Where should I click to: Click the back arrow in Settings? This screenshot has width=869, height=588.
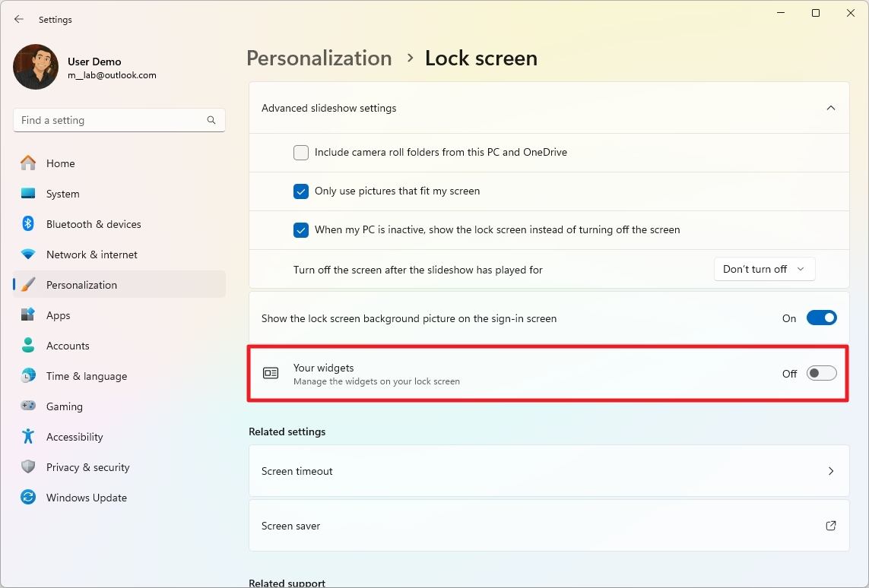click(x=19, y=19)
